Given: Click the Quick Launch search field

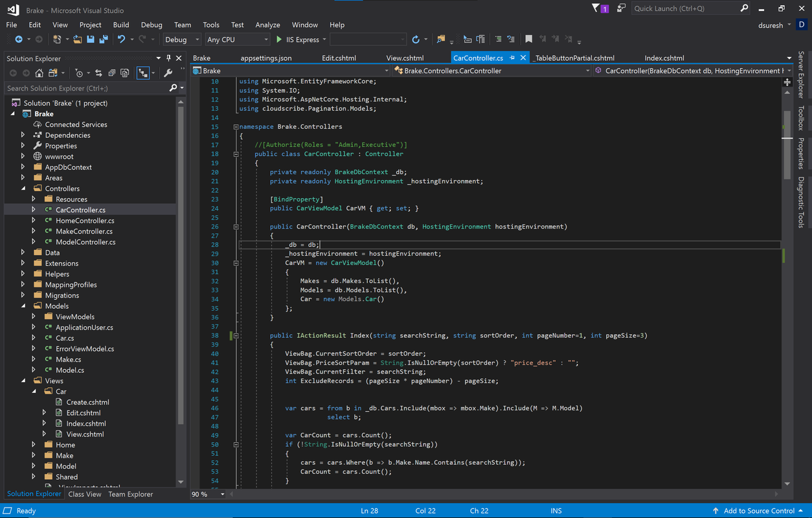Looking at the screenshot, I should click(685, 8).
